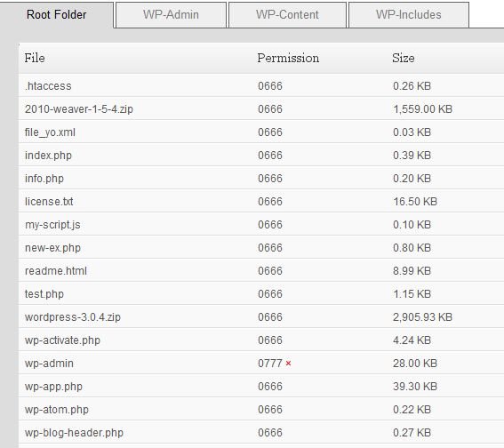The height and width of the screenshot is (448, 504).
Task: Click the file_yo.xml file name
Action: point(50,132)
